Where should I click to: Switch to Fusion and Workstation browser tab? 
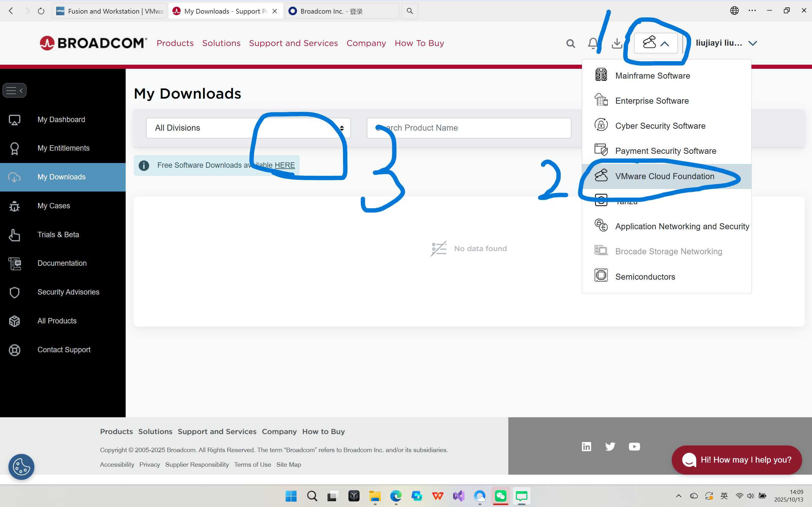[110, 11]
